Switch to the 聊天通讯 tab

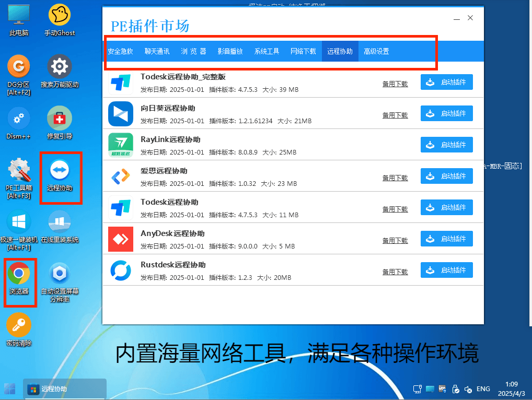(x=157, y=51)
